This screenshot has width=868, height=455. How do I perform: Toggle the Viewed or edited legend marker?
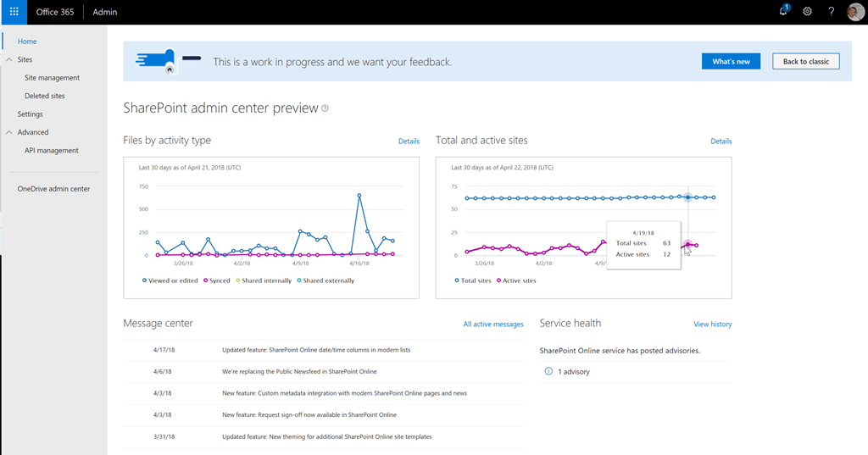tap(144, 280)
